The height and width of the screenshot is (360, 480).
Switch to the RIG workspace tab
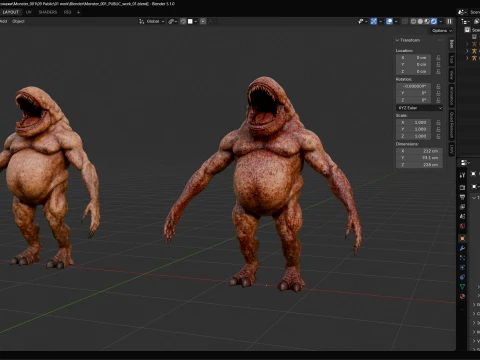(67, 12)
